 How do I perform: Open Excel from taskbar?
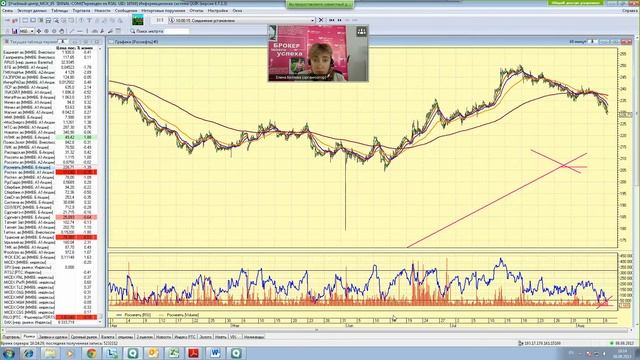coord(174,353)
